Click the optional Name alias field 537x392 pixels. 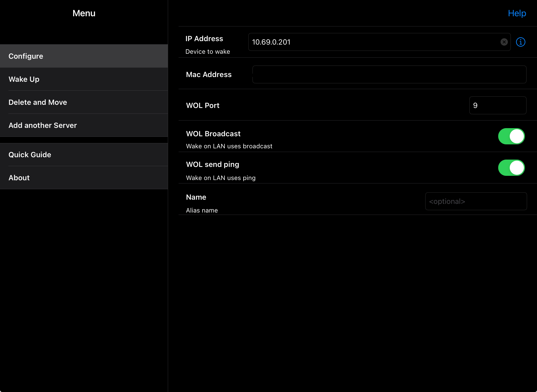coord(476,201)
